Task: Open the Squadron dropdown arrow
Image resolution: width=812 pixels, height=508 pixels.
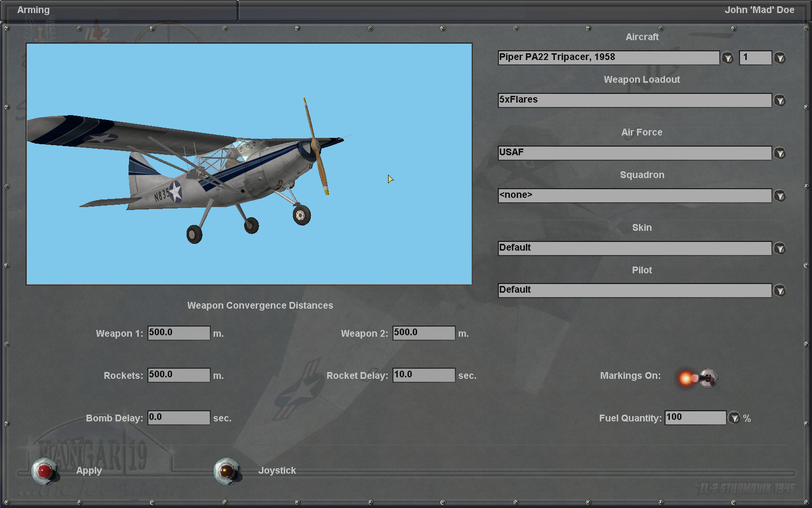Action: 780,196
